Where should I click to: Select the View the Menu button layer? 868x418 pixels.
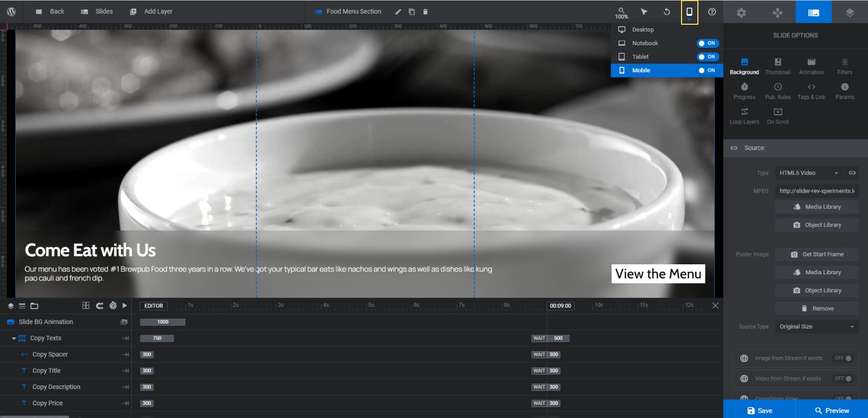pyautogui.click(x=658, y=274)
